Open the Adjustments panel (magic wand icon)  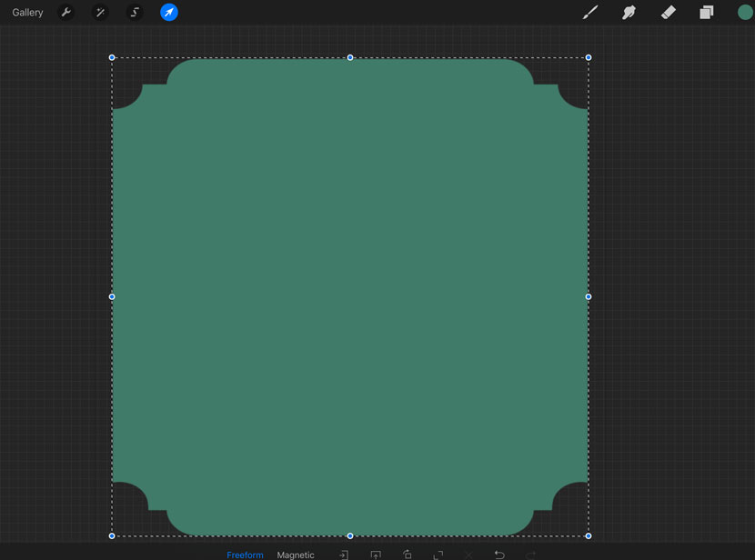click(x=100, y=12)
